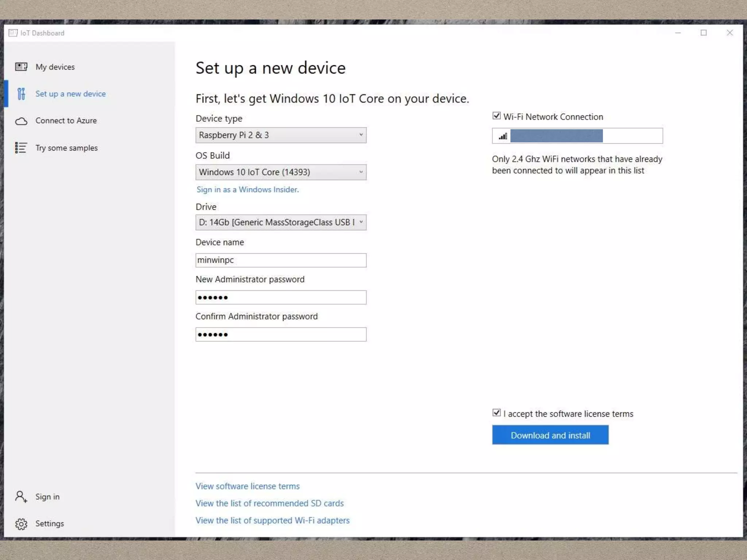This screenshot has height=560, width=747.
Task: Open Sign in as a Windows Insider link
Action: (248, 190)
